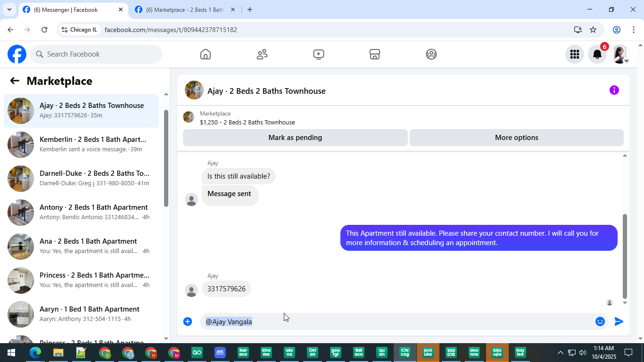Viewport: 644px width, 362px height.
Task: Open the taskbar volume control
Action: (x=583, y=353)
